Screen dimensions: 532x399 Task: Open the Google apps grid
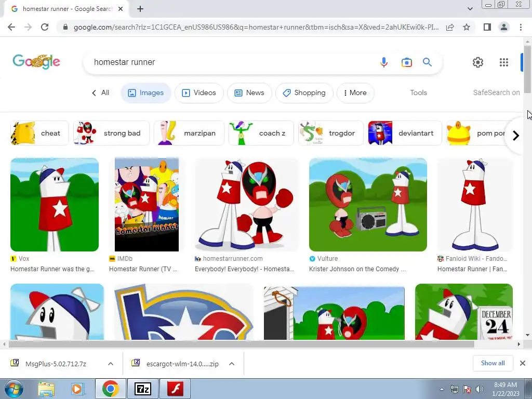pyautogui.click(x=504, y=62)
